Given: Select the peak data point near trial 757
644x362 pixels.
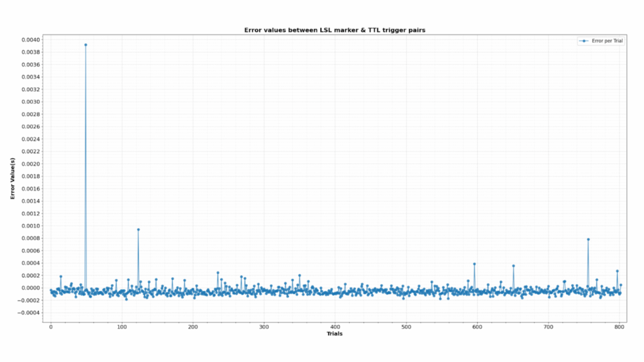Looking at the screenshot, I should [588, 239].
